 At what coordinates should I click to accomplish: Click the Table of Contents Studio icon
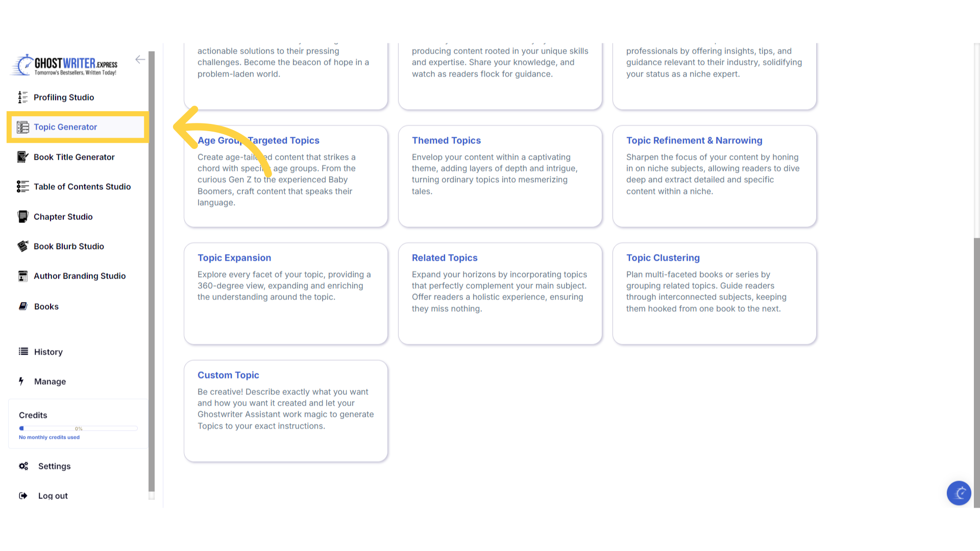click(x=22, y=187)
